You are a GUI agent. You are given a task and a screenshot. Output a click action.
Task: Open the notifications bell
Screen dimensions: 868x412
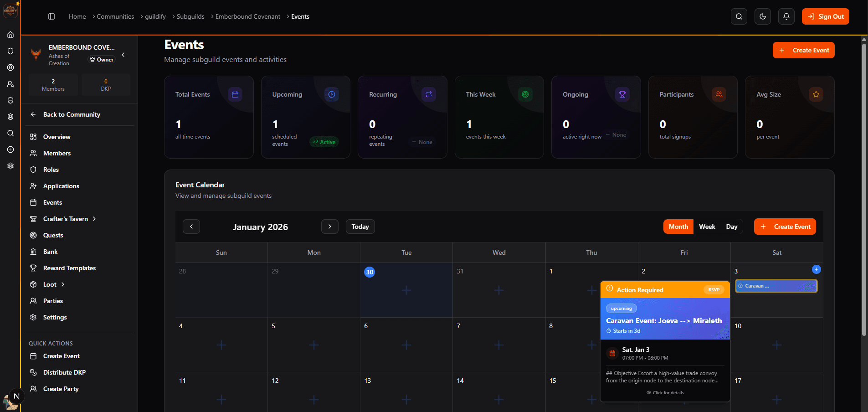(786, 16)
